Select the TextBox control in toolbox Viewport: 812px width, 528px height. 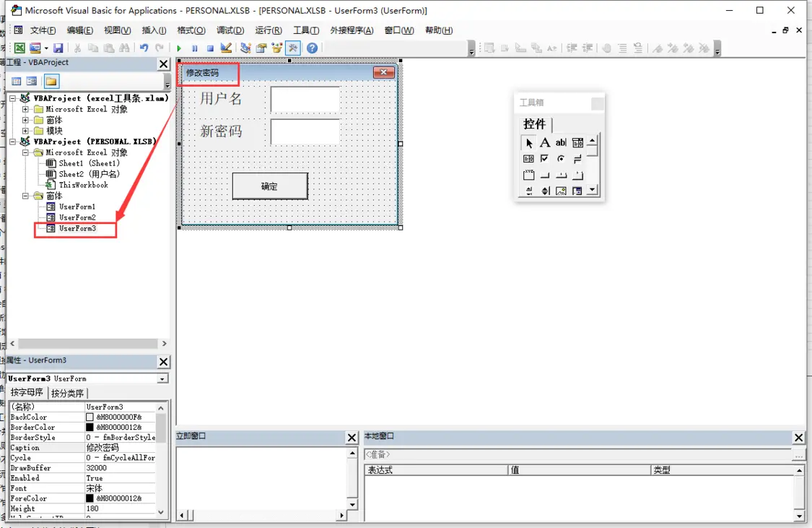pos(561,142)
